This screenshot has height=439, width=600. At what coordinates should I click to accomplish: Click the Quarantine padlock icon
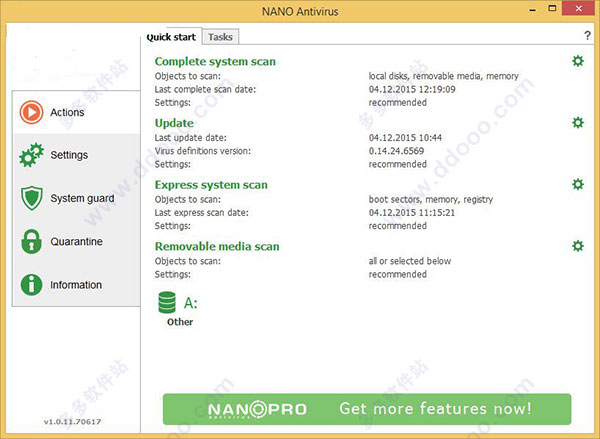[31, 242]
